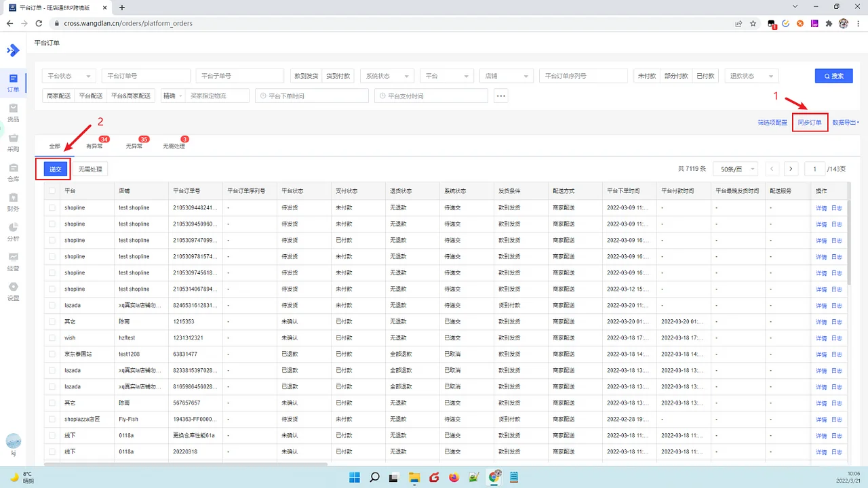Click the 同步订单 button

coord(810,122)
